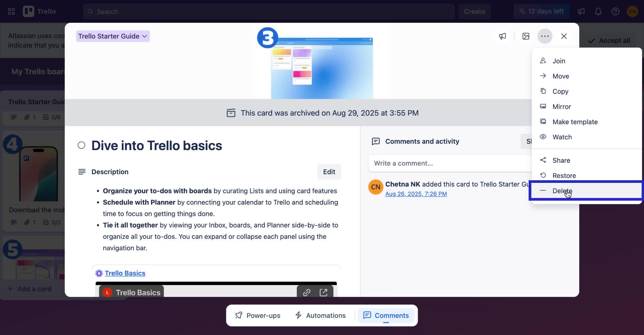Click the Write a comment field
644x335 pixels.
pos(436,163)
